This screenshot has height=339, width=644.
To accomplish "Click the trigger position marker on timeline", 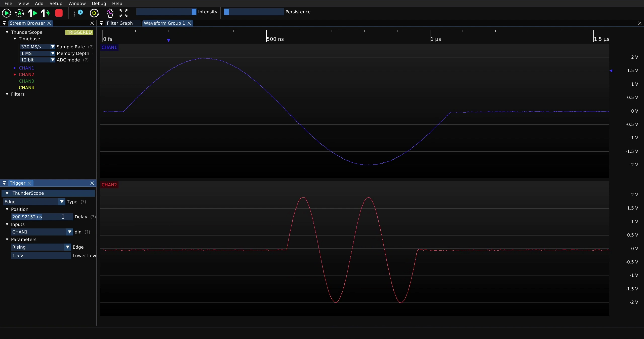I will 169,40.
